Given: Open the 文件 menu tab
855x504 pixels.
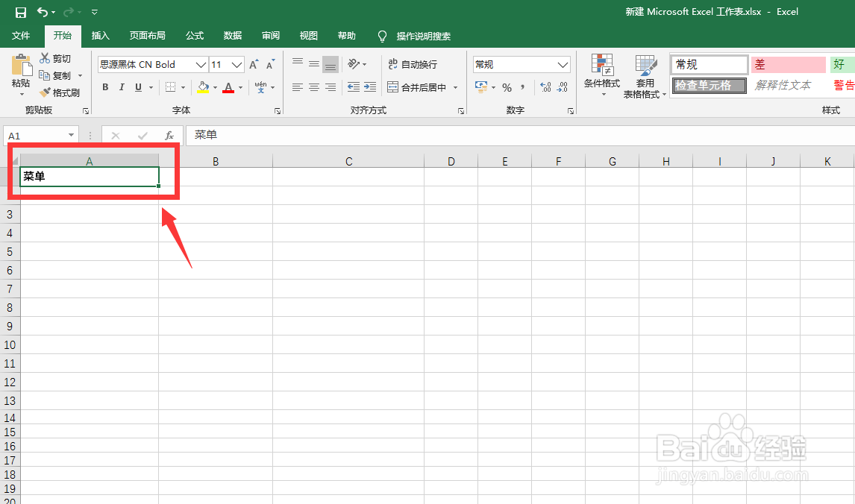Looking at the screenshot, I should coord(21,36).
